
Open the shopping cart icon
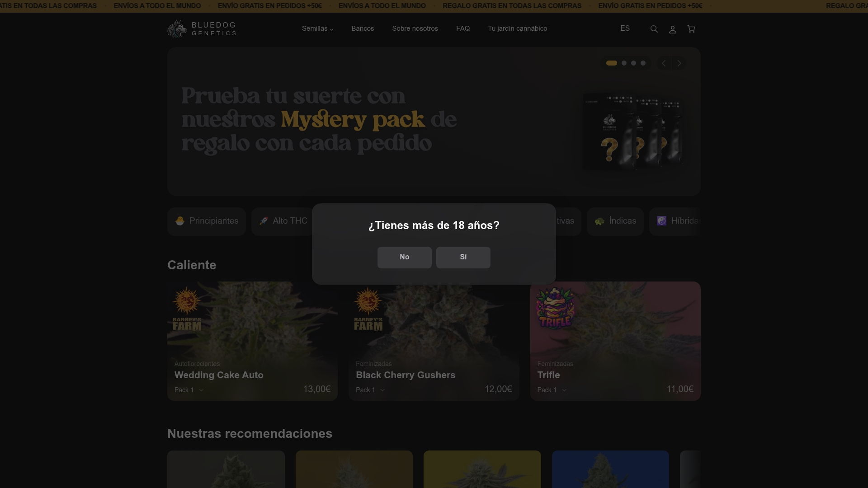pyautogui.click(x=691, y=29)
